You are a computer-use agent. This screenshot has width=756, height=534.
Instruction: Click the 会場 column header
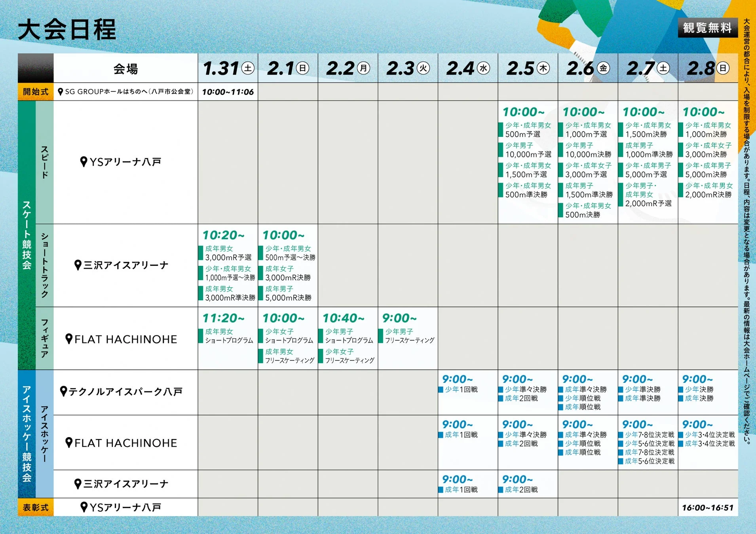pos(125,69)
